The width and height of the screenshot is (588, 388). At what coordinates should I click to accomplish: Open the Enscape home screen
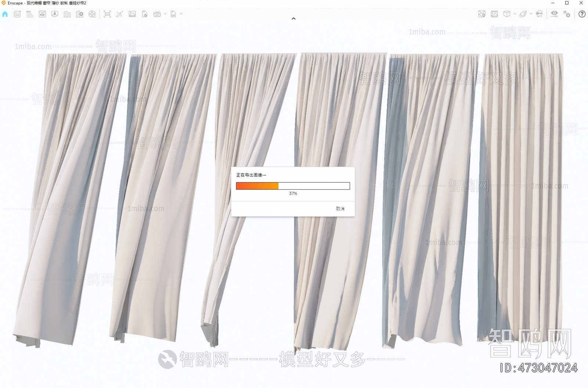pyautogui.click(x=5, y=14)
